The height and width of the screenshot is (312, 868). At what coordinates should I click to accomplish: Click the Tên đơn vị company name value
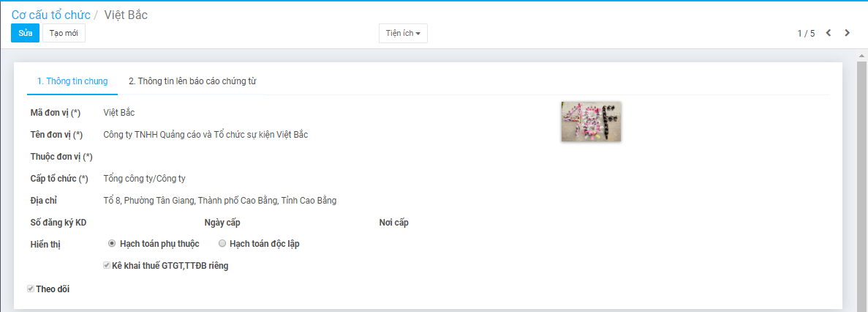pyautogui.click(x=205, y=135)
